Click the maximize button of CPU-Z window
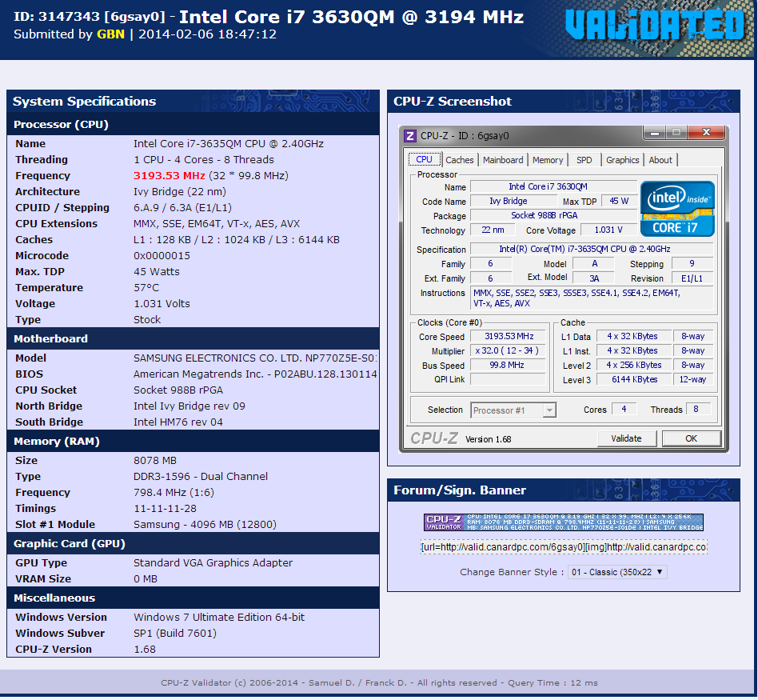The width and height of the screenshot is (758, 700). (676, 133)
